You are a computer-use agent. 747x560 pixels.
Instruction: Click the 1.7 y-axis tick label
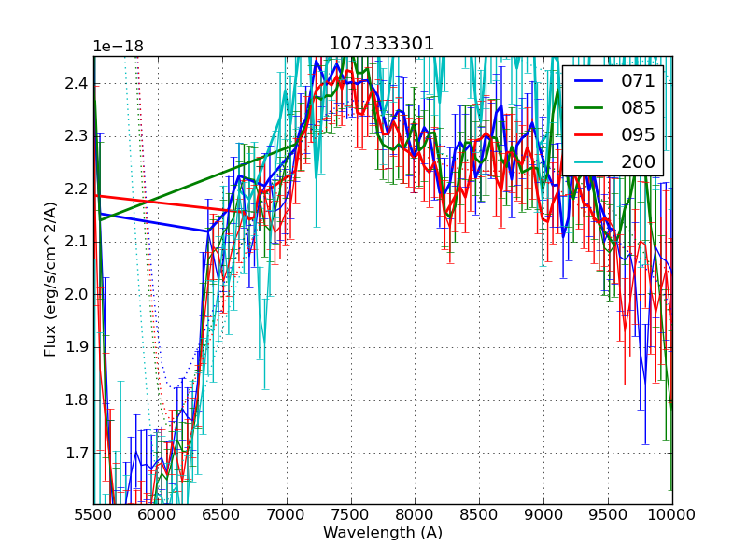75,454
